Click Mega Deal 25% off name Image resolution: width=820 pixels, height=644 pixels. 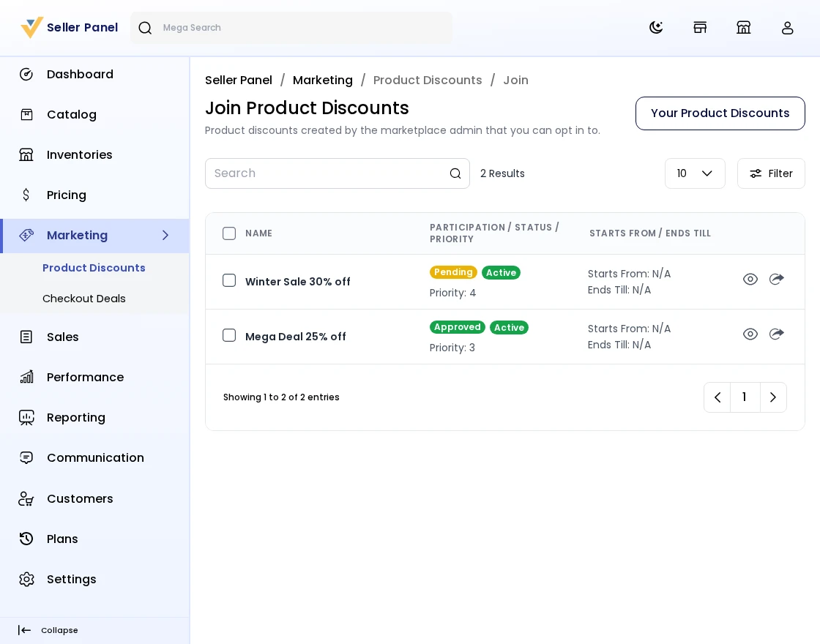click(296, 337)
